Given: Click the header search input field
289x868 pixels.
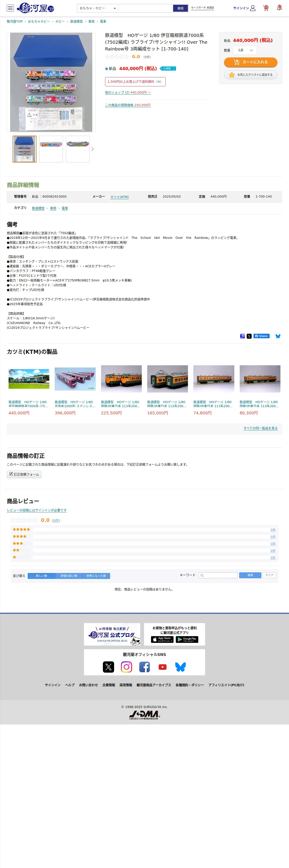Looking at the screenshot, I should 146,8.
